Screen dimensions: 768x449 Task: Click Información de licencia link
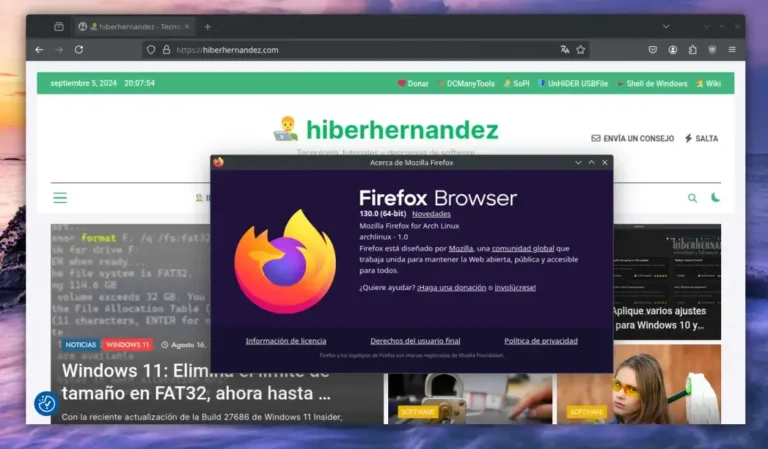pyautogui.click(x=286, y=341)
